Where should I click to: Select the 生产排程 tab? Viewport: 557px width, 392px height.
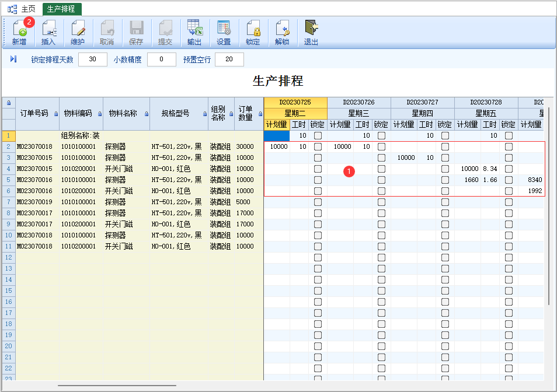point(61,9)
